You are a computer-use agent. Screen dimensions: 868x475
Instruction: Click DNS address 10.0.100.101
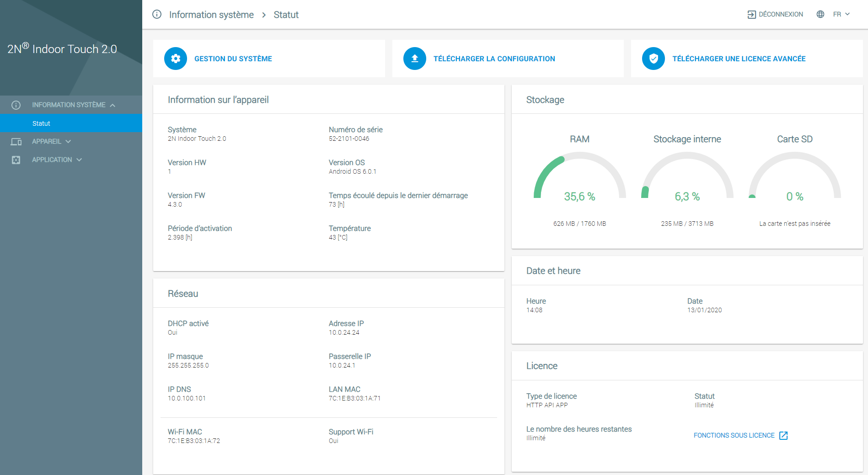point(187,398)
